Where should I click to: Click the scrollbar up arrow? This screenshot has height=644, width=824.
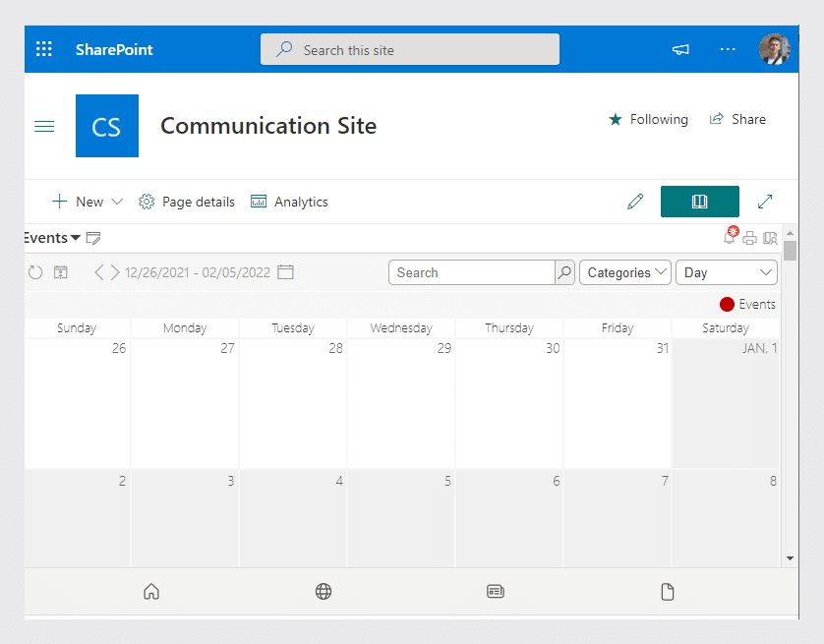tap(790, 233)
